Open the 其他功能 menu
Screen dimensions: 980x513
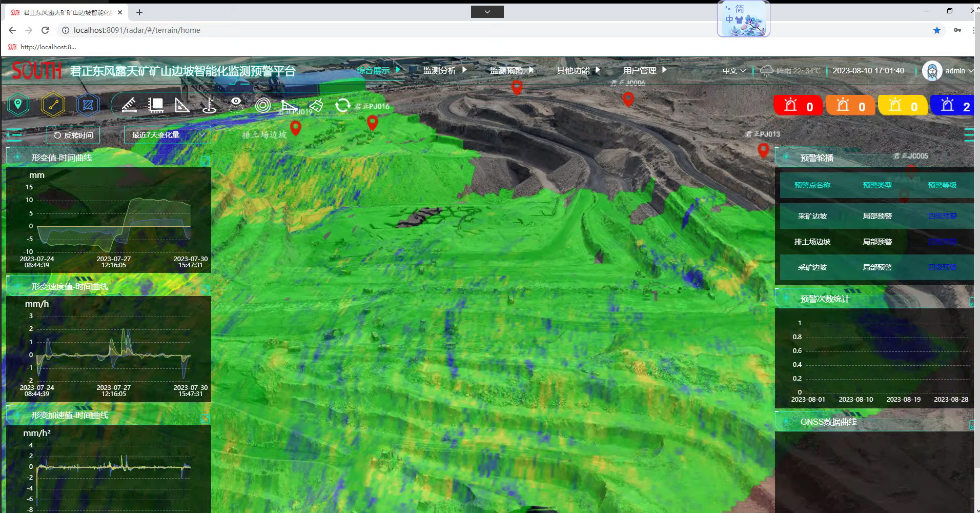578,70
